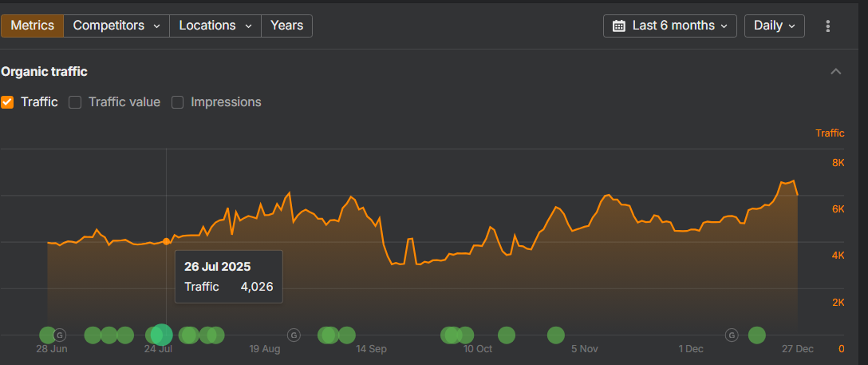The width and height of the screenshot is (868, 365).
Task: Uncheck the Traffic checkbox
Action: click(x=7, y=102)
